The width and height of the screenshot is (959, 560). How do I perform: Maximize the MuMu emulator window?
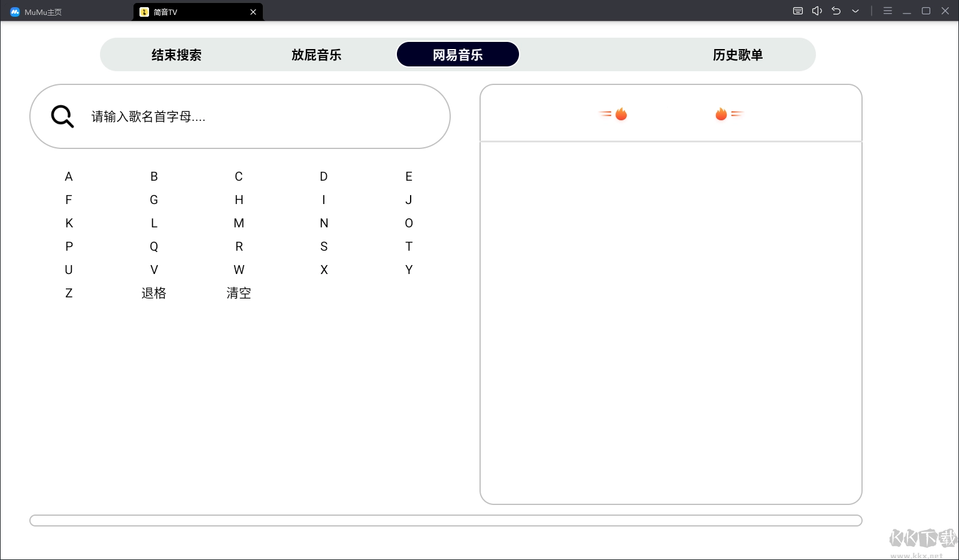pos(926,11)
